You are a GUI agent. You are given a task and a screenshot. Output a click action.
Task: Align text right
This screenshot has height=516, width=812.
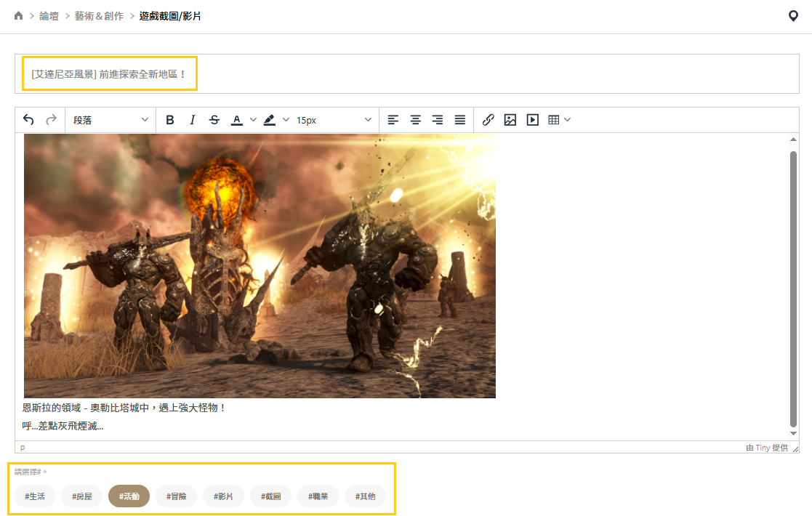(438, 120)
